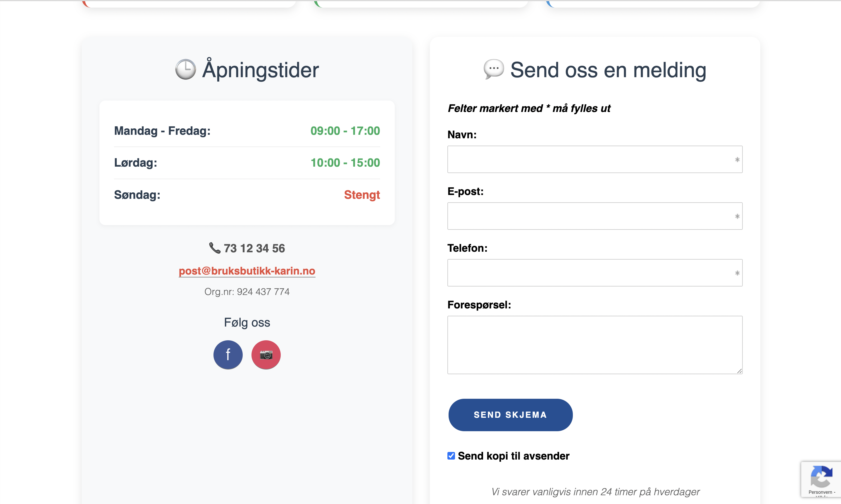841x504 pixels.
Task: Click the asterisk in the E-post field
Action: (737, 216)
